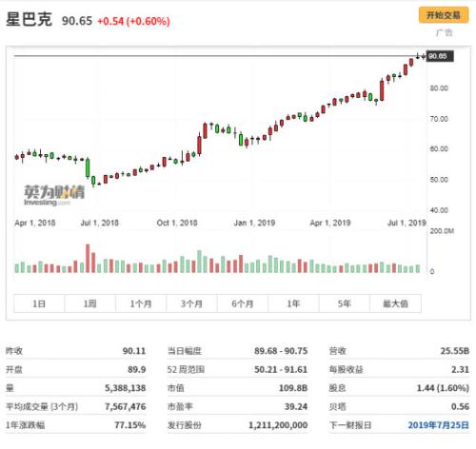The image size is (476, 449).
Task: Click the 70.00 axis label
Action: (439, 119)
